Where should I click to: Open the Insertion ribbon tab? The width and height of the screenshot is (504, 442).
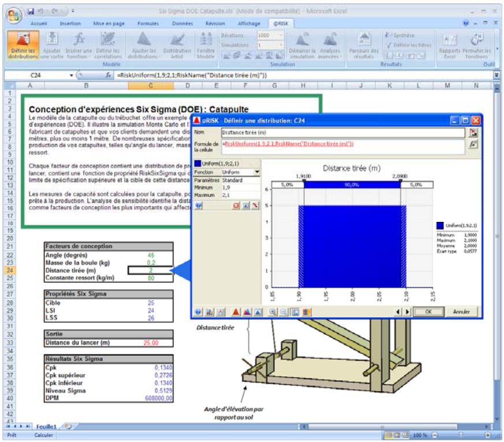70,24
